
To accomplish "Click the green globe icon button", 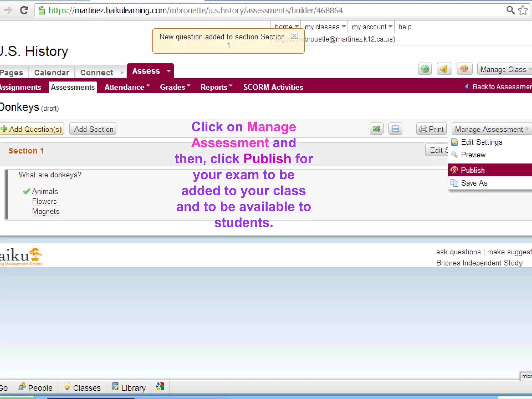I will 425,69.
